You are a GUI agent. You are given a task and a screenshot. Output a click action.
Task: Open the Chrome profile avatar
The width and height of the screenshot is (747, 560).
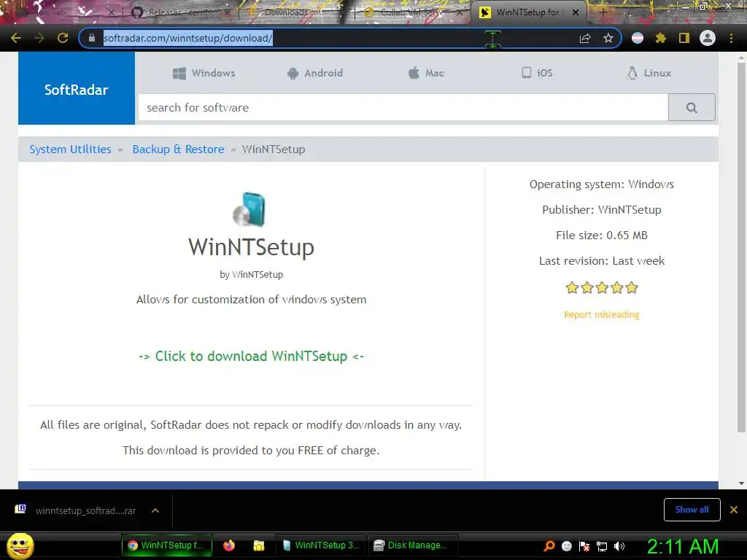click(708, 38)
